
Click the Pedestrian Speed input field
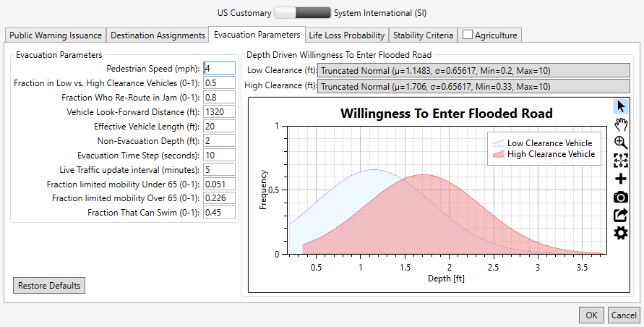pos(219,68)
